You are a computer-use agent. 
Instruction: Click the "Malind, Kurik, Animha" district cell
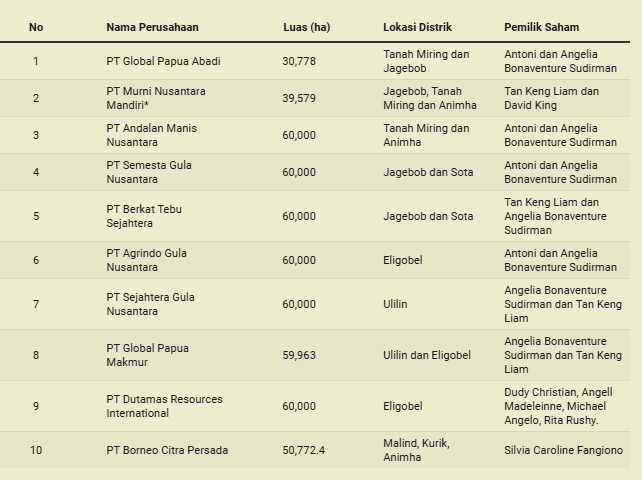tap(416, 450)
